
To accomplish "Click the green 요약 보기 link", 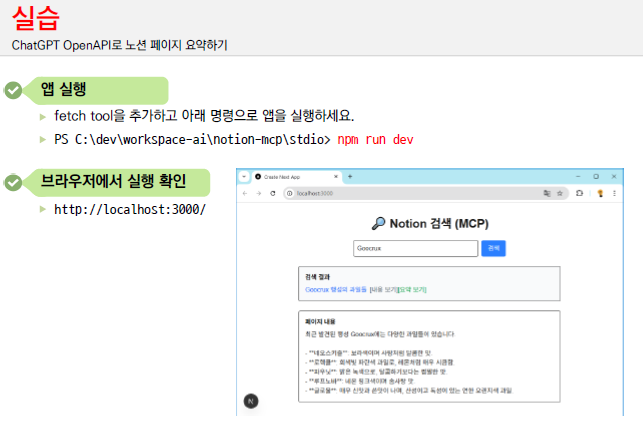I will coord(413,290).
